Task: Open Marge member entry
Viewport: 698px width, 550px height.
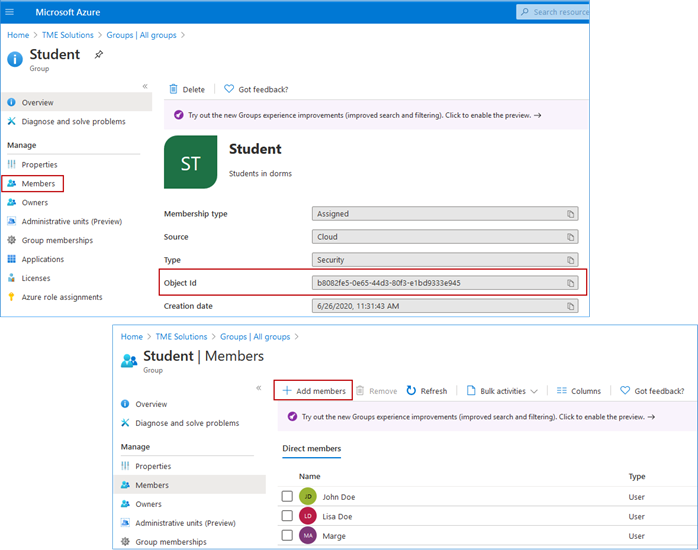Action: [334, 536]
